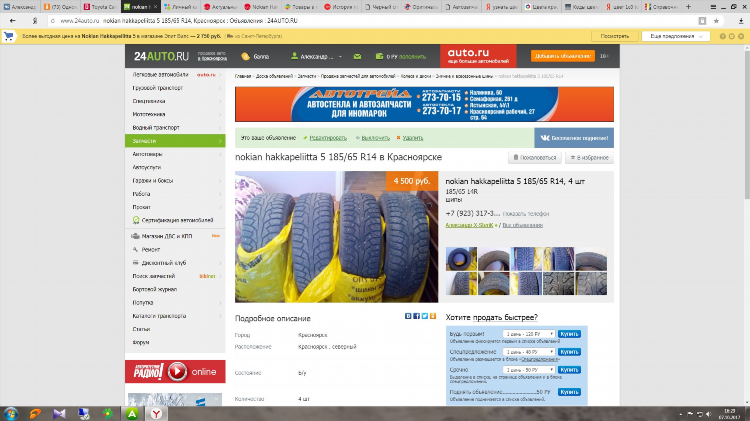Open a new browser tab with plus
Viewport: 750px width, 421px height.
click(688, 7)
